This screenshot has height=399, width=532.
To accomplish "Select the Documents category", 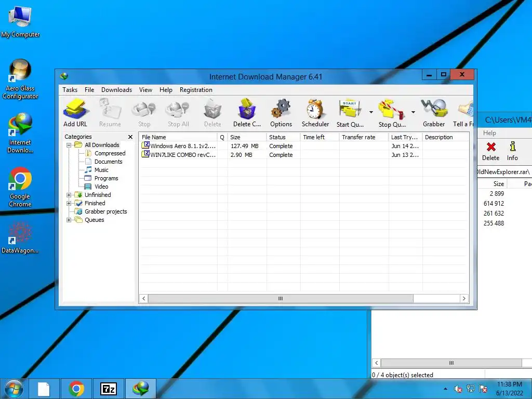I will (x=108, y=162).
